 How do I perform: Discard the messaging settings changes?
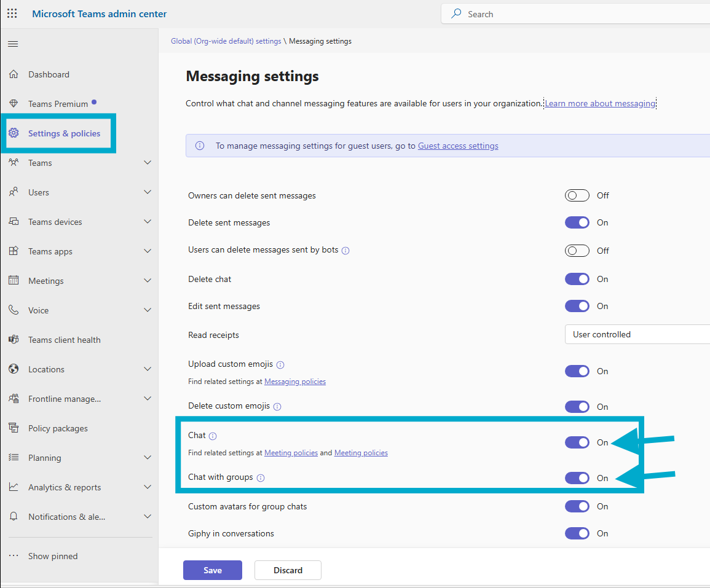pos(288,570)
